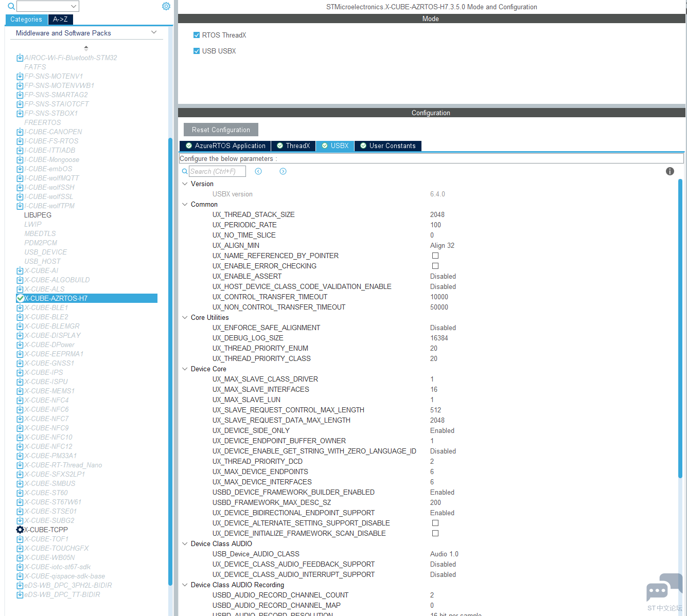
Task: Toggle the USB USBX checkbox
Action: [196, 51]
